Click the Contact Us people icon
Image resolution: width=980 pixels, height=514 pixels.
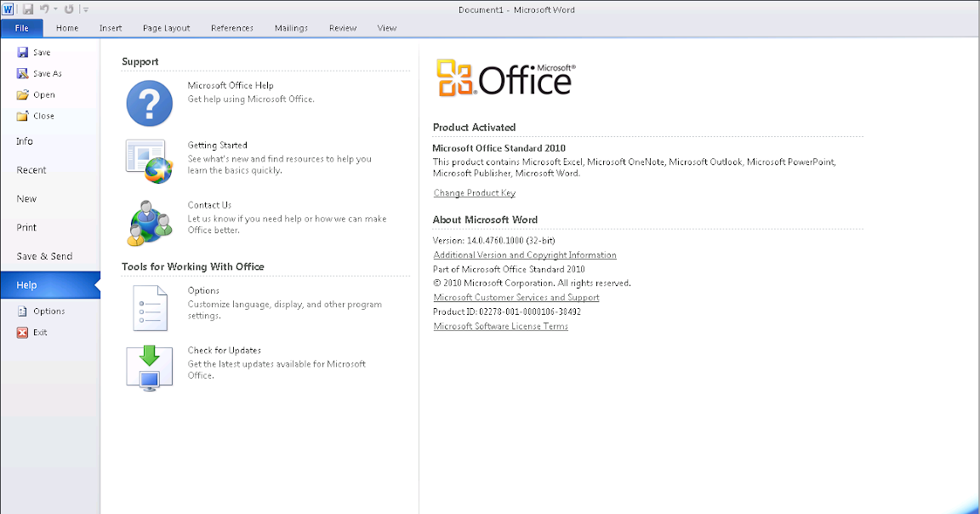click(150, 222)
